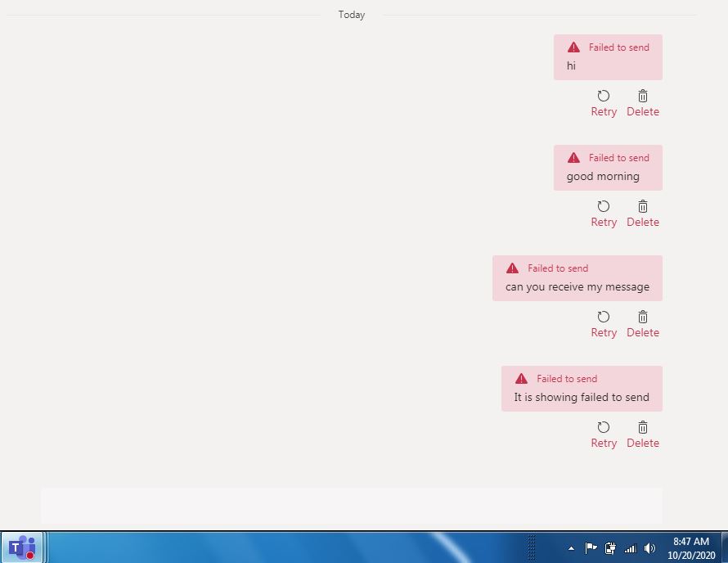Open Microsoft Teams from the taskbar
728x563 pixels.
click(x=22, y=547)
